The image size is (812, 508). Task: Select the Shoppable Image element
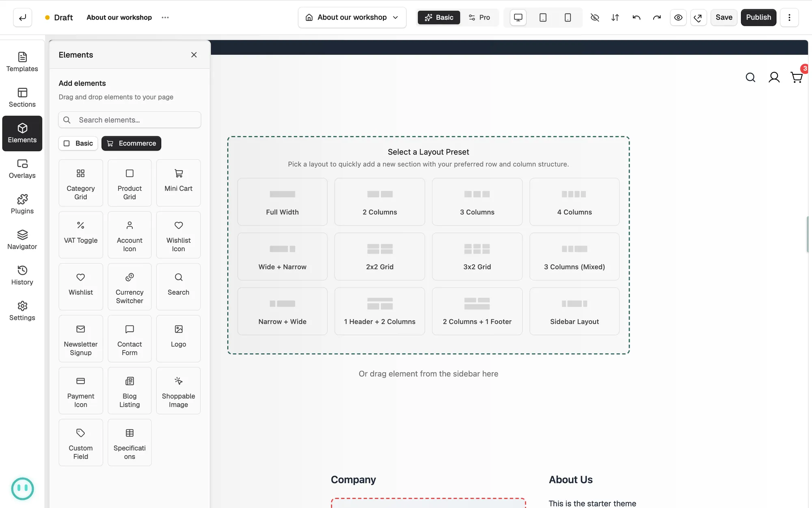tap(178, 391)
